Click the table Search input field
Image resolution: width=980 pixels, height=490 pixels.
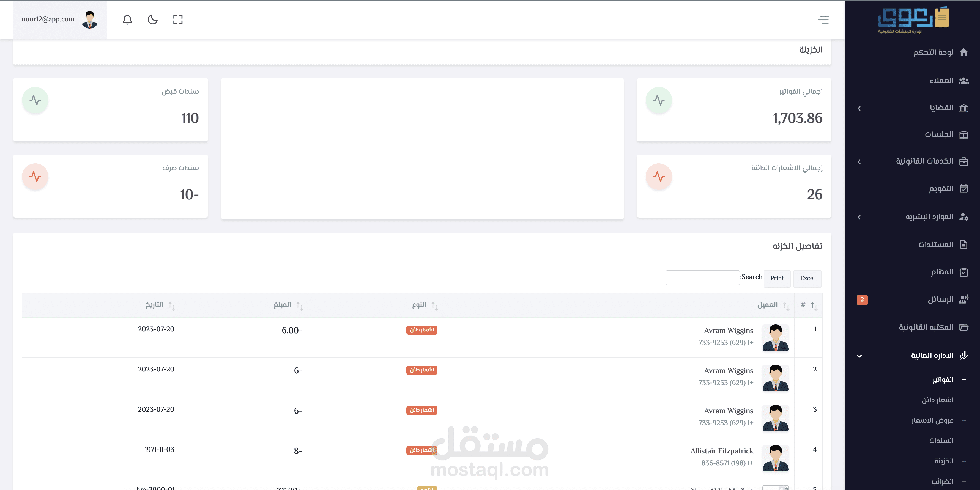[702, 277]
